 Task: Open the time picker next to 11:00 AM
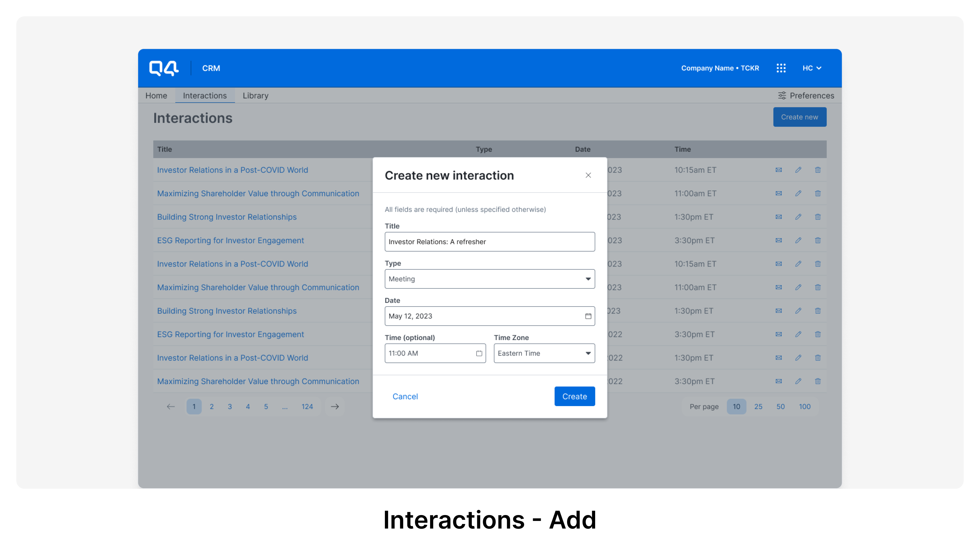click(479, 353)
